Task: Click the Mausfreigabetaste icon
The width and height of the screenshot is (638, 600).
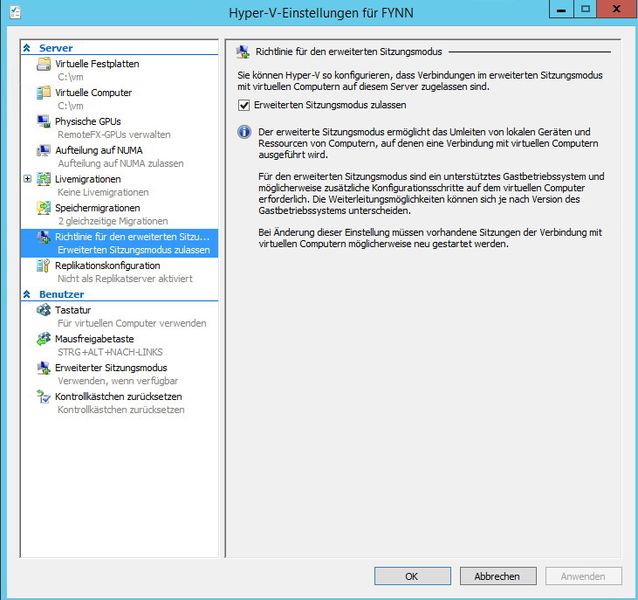Action: point(44,339)
